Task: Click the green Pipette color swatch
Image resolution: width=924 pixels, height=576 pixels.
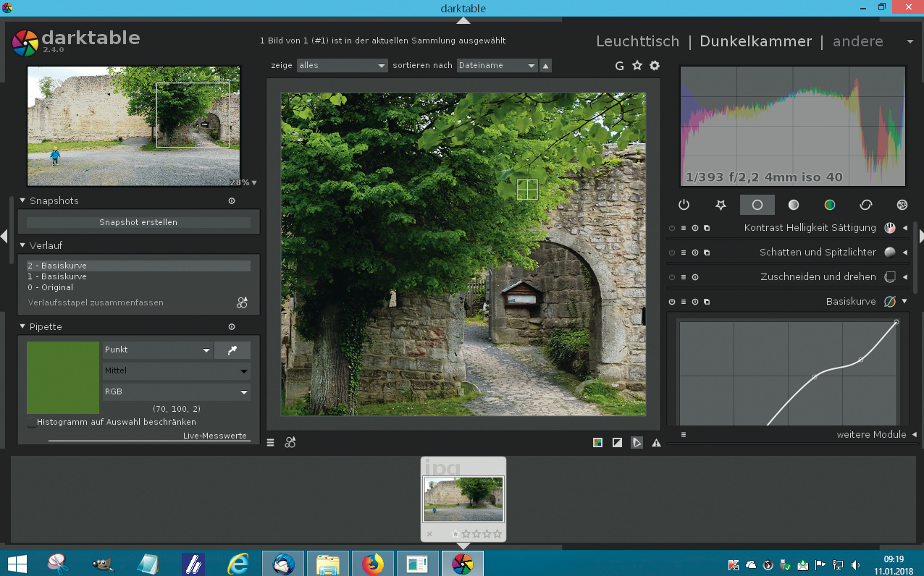Action: (63, 378)
